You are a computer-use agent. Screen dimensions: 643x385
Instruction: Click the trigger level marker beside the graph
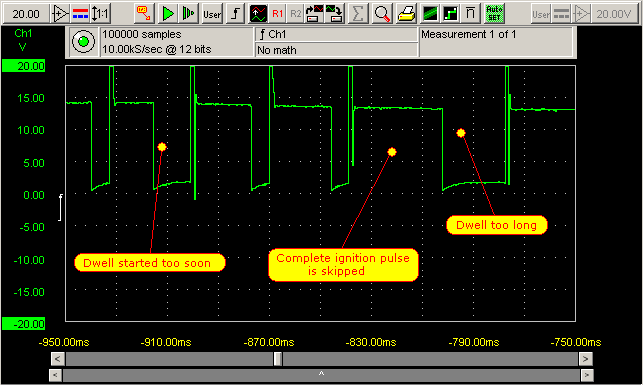(x=60, y=207)
